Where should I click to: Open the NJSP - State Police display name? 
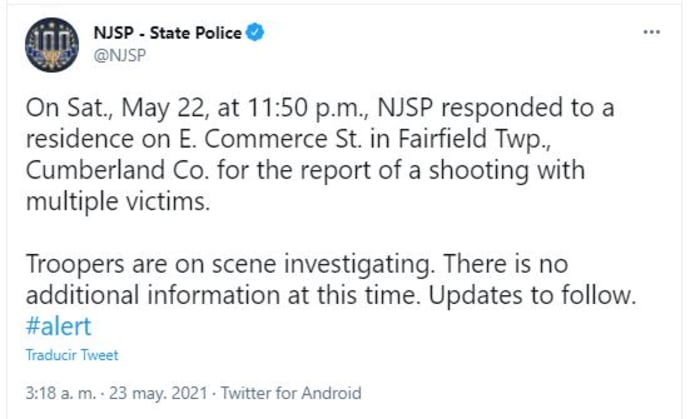pos(166,33)
